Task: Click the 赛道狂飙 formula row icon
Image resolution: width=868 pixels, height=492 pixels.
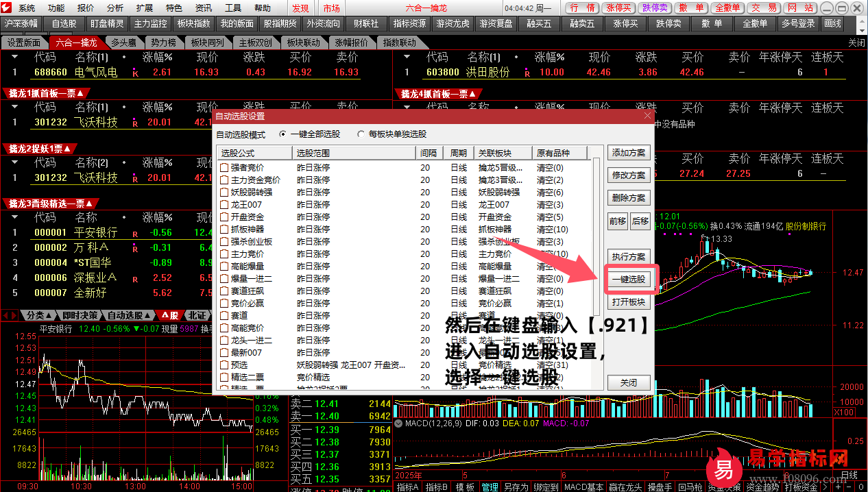Action: (x=224, y=291)
